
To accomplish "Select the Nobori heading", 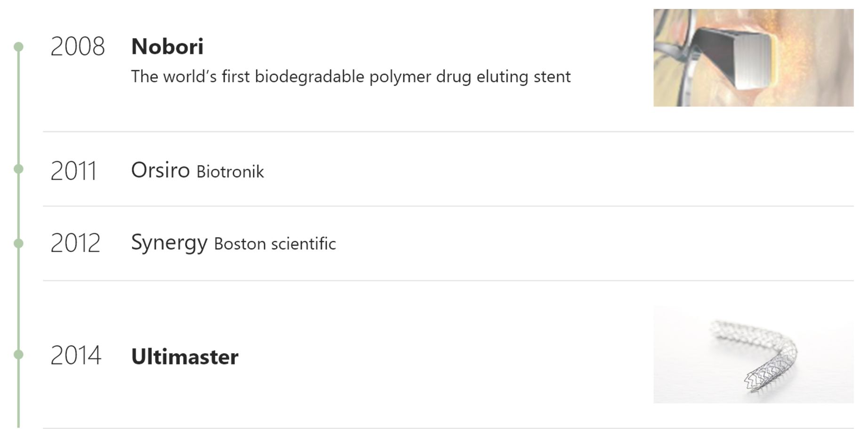I will 167,47.
